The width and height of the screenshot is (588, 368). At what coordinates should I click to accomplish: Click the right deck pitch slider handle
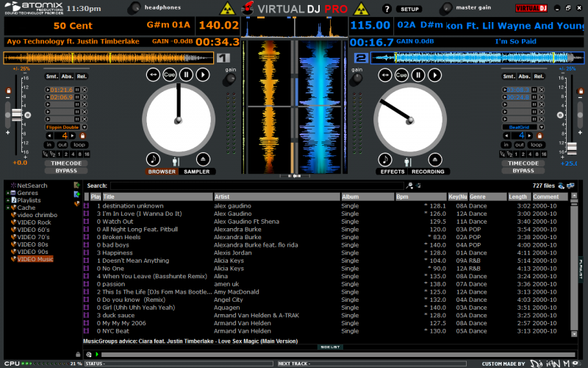pos(572,149)
